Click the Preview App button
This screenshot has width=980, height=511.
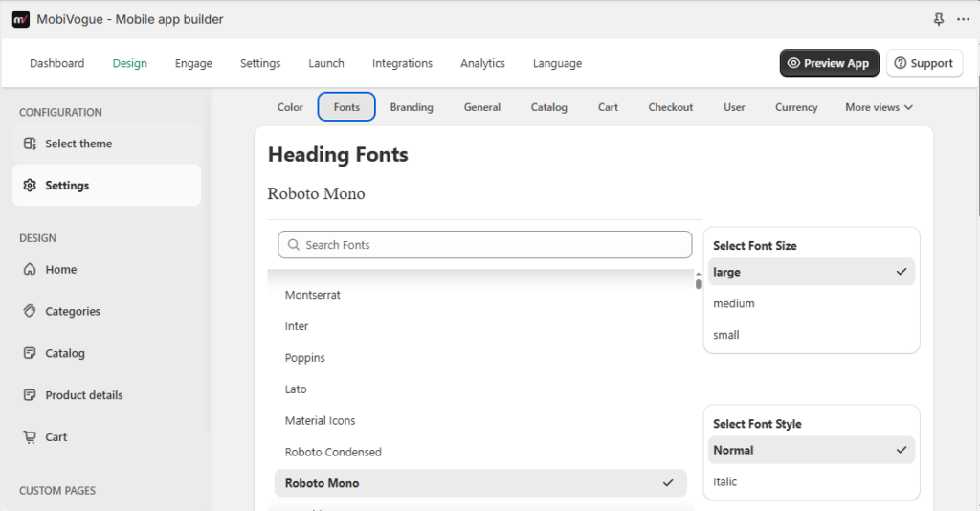pyautogui.click(x=830, y=63)
